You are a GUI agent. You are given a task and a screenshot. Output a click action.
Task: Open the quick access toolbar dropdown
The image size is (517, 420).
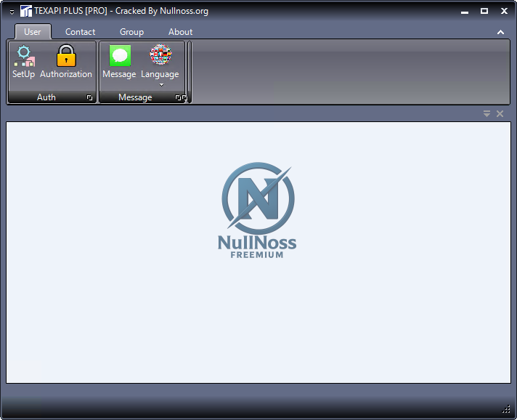click(12, 12)
